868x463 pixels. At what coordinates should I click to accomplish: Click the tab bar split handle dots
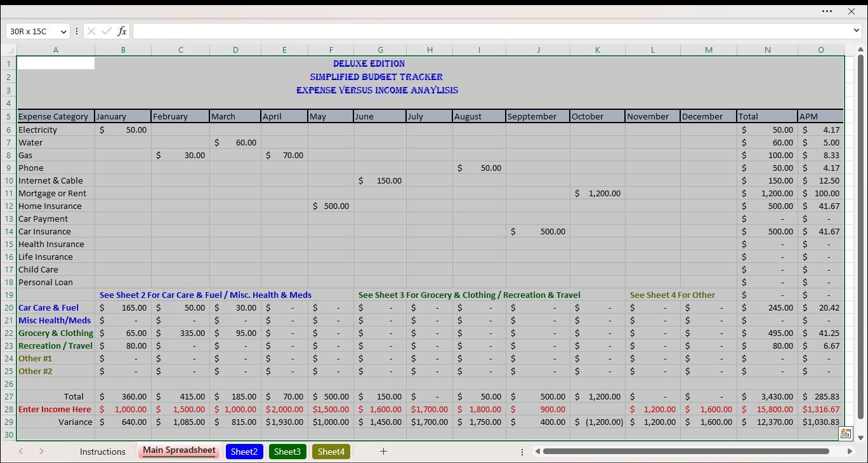[522, 452]
